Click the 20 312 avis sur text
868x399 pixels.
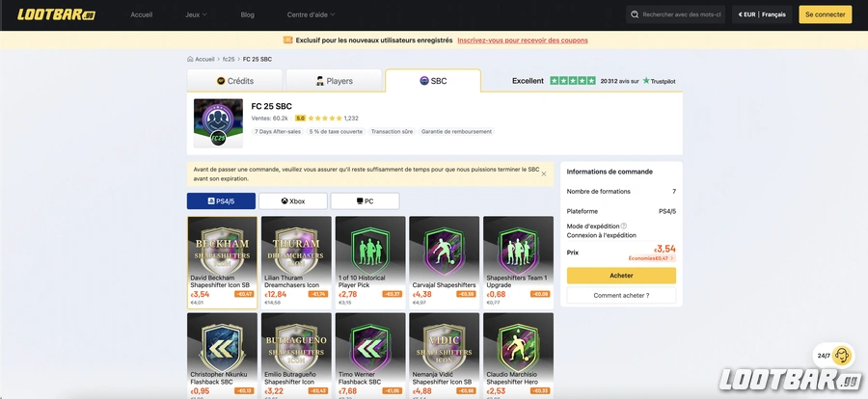(619, 81)
